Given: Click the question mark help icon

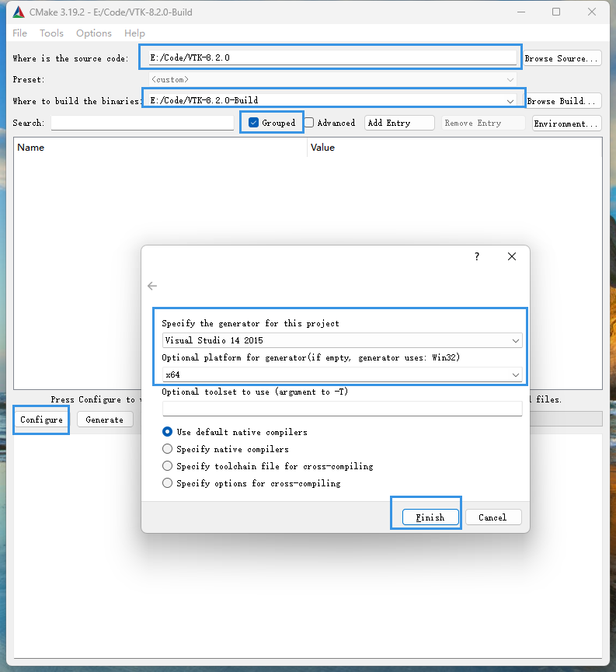Looking at the screenshot, I should point(477,256).
